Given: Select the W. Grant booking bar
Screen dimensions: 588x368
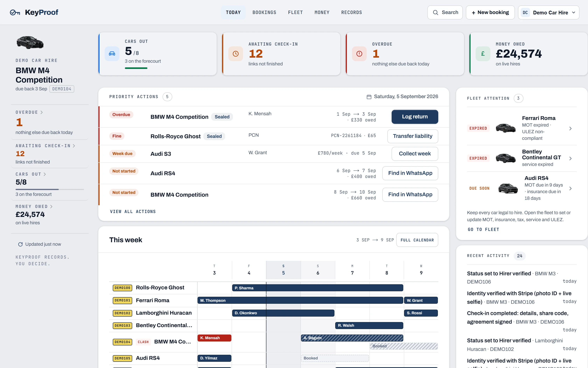Looking at the screenshot, I should [421, 300].
